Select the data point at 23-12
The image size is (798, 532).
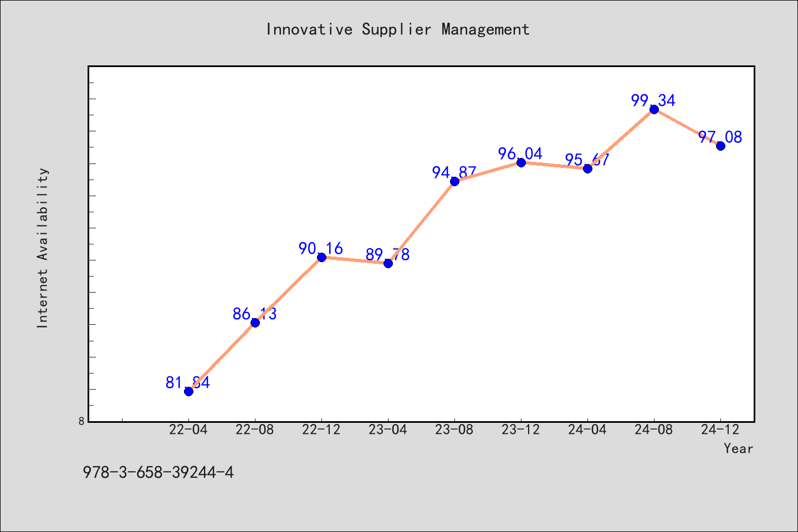[x=521, y=162]
